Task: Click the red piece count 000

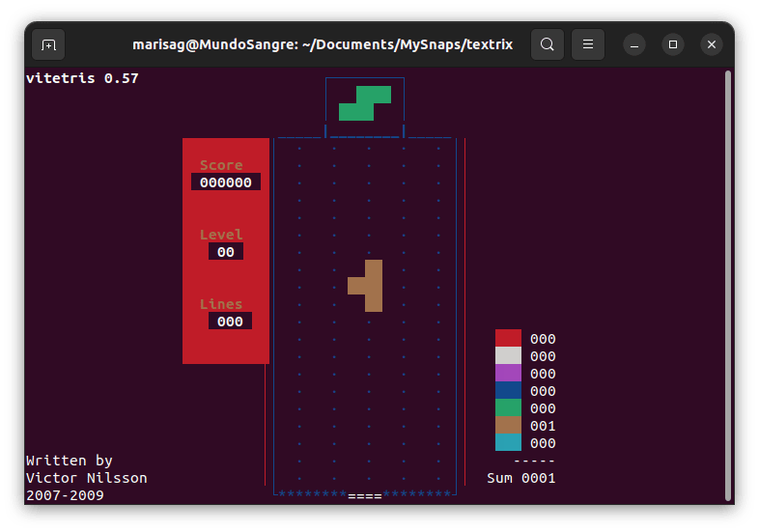Action: 543,339
